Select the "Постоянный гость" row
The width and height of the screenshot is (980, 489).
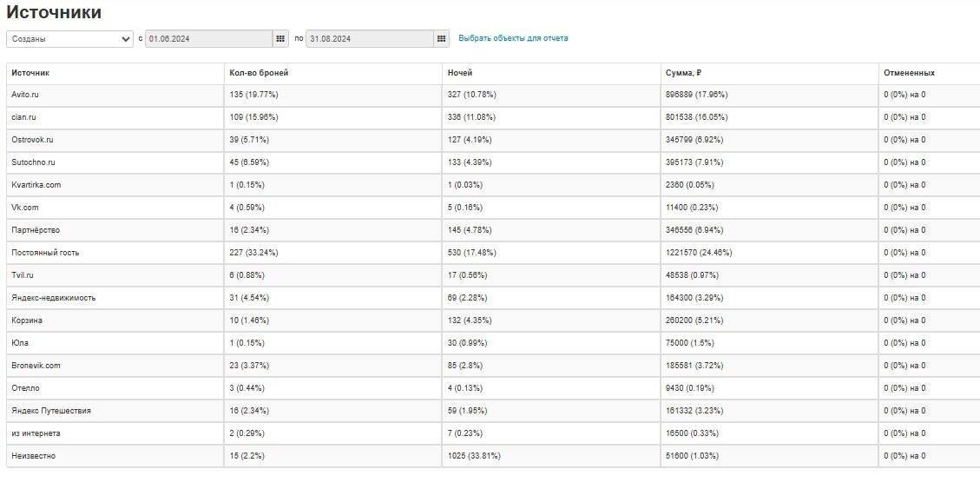point(45,253)
